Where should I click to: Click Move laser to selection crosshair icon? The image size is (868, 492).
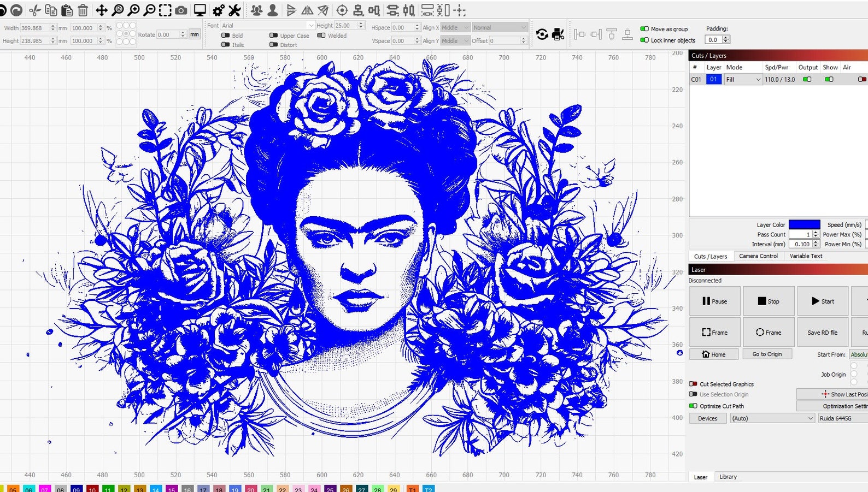tap(460, 10)
